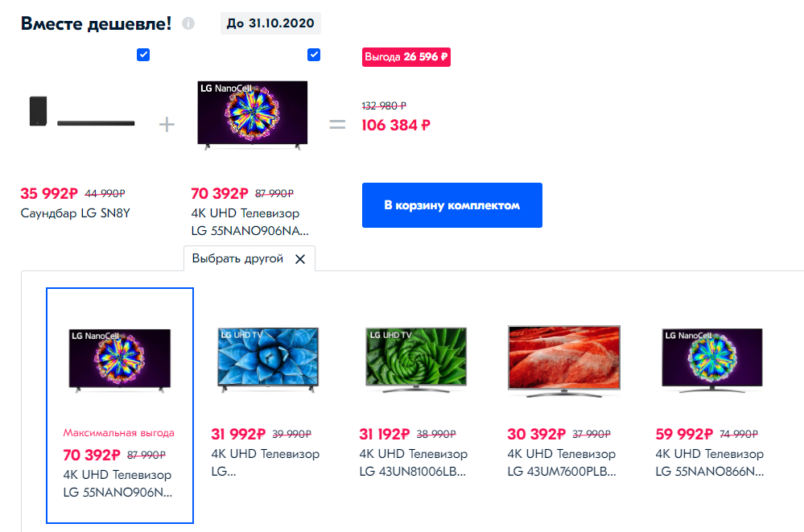Click the LG NanoCell TV image in the bundle
Screen dimensions: 804x532
[252, 115]
